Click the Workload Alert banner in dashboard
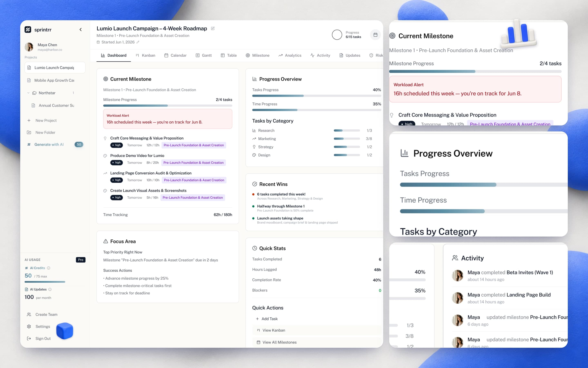Image resolution: width=588 pixels, height=368 pixels. pyautogui.click(x=168, y=119)
